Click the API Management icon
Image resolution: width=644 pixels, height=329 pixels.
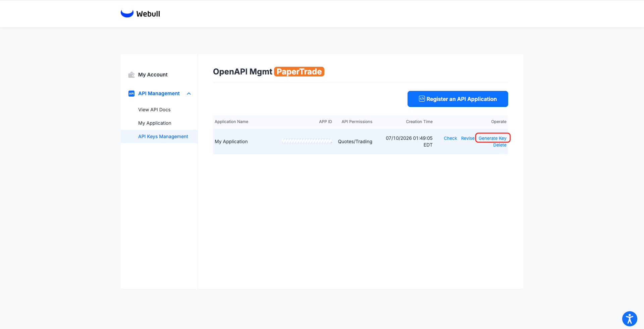131,94
